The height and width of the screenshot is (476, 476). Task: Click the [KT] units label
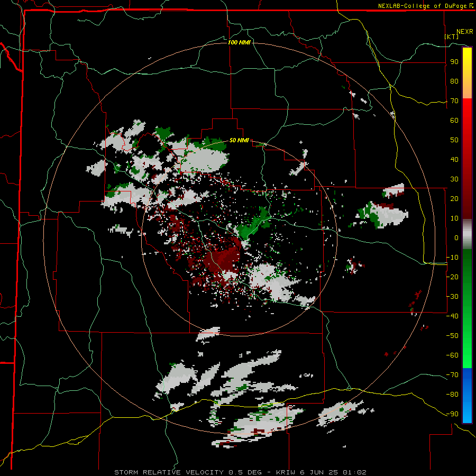tap(452, 36)
